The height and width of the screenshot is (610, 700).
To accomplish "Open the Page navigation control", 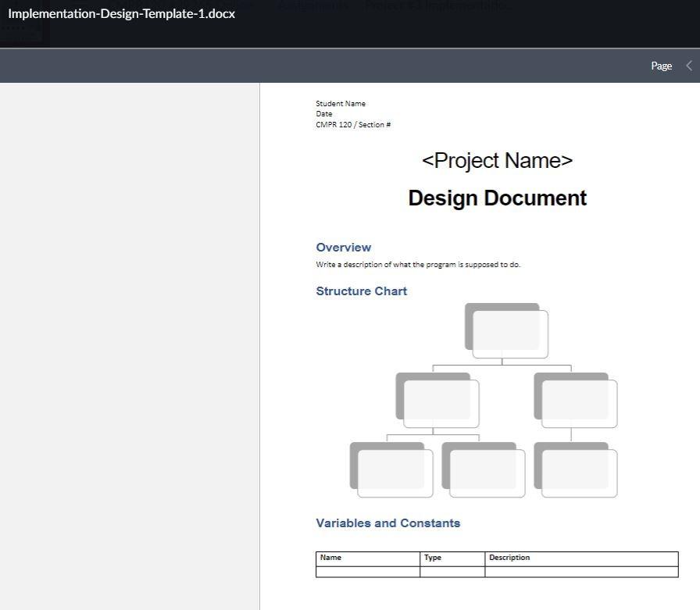I will click(660, 66).
